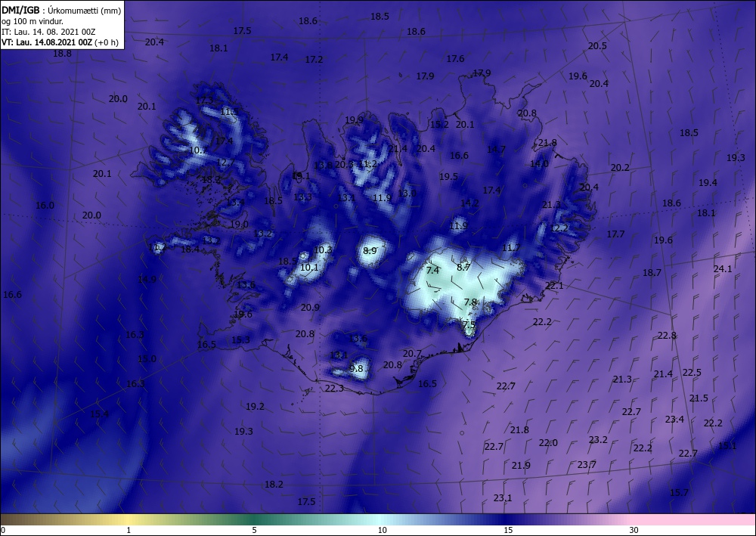Click the map value 22.8
The image size is (756, 536).
point(668,336)
